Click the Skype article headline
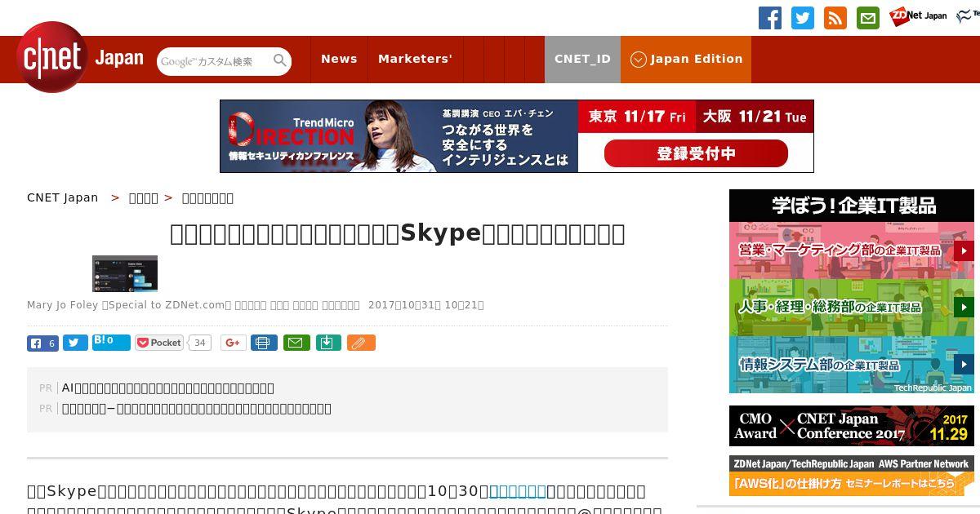Viewport: 980px width, 514px height. tap(398, 233)
